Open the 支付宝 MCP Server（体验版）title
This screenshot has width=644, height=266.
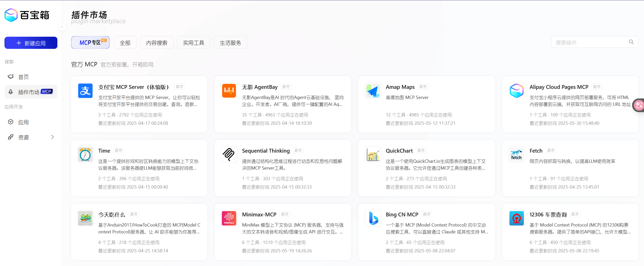(134, 87)
